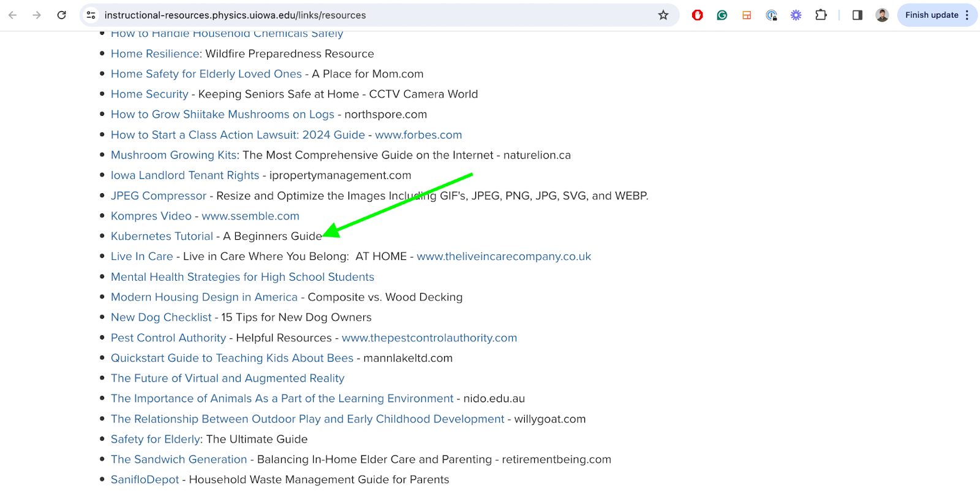This screenshot has width=980, height=491.
Task: Click the 'willygoat.com' text
Action: (x=550, y=419)
